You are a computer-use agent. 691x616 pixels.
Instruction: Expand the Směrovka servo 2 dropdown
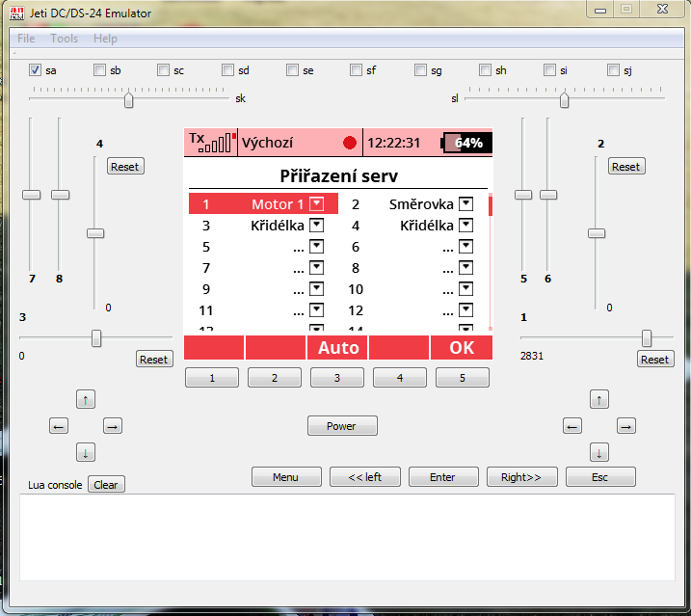[x=465, y=204]
